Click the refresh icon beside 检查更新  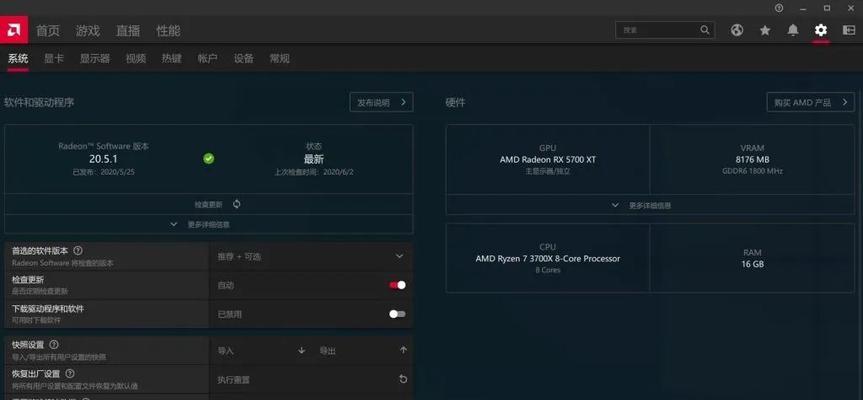[237, 204]
